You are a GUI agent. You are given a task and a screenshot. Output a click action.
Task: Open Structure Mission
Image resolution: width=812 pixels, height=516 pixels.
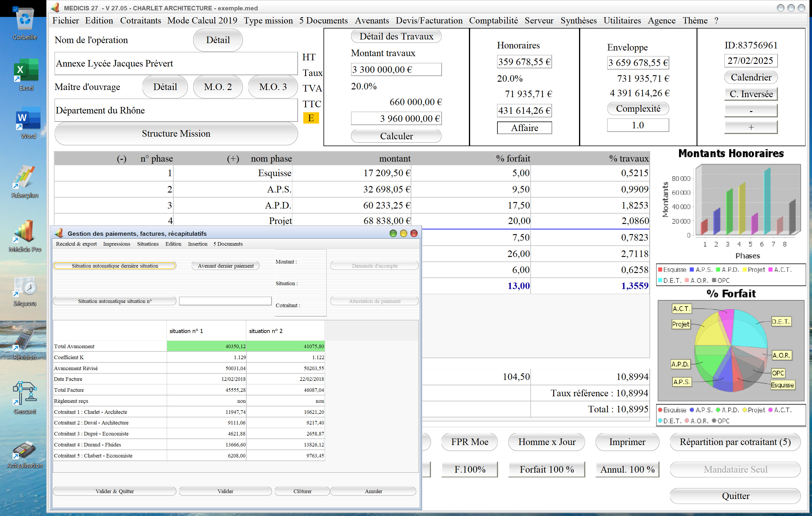pos(176,134)
